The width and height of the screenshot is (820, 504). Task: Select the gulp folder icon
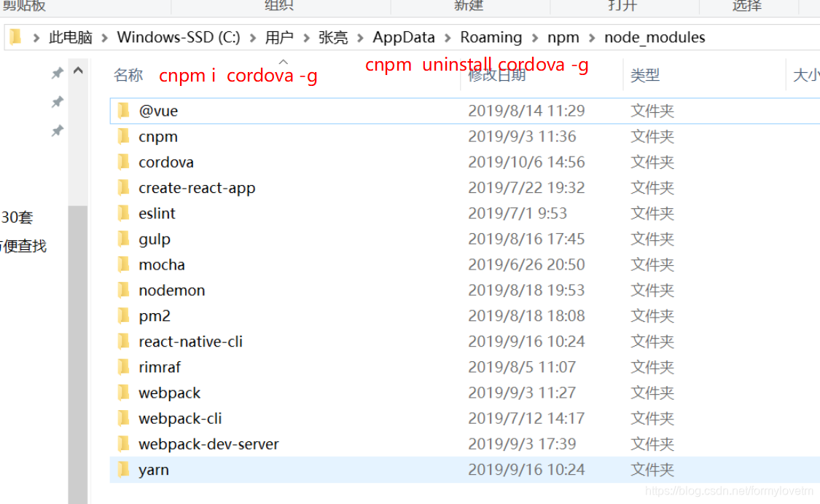click(124, 238)
